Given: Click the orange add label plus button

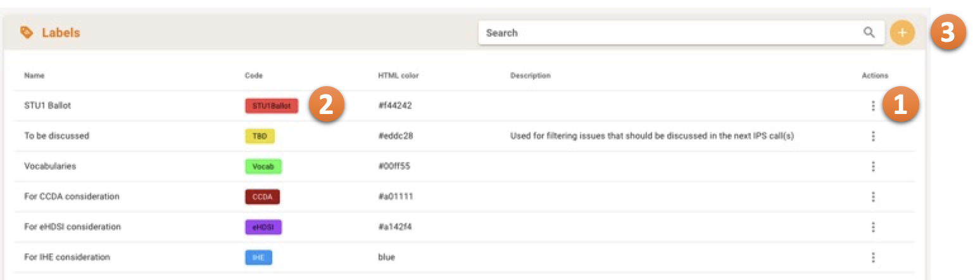Looking at the screenshot, I should click(902, 33).
